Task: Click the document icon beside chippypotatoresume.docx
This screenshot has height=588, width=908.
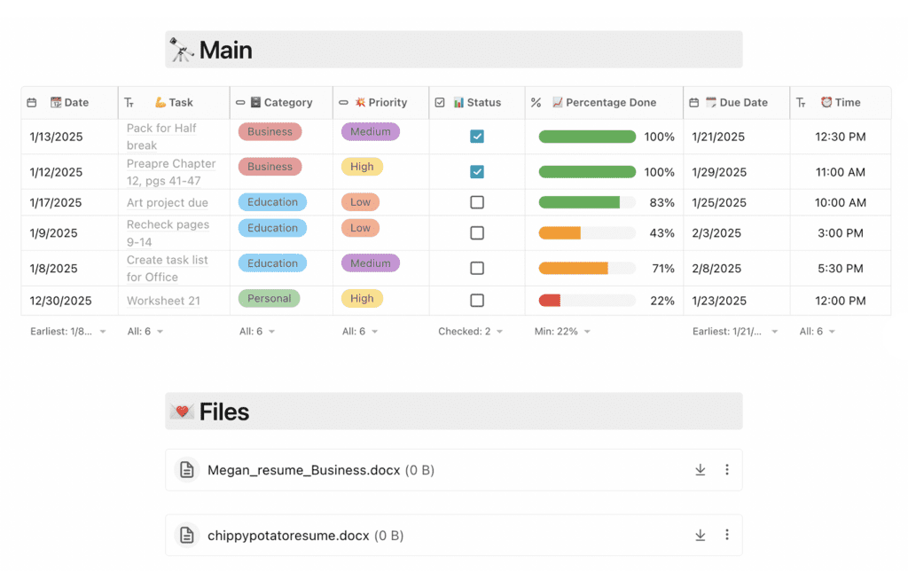Action: (186, 535)
